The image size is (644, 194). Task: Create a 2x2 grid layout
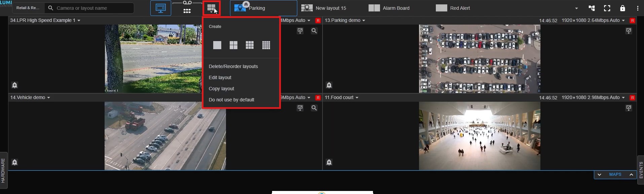point(233,45)
